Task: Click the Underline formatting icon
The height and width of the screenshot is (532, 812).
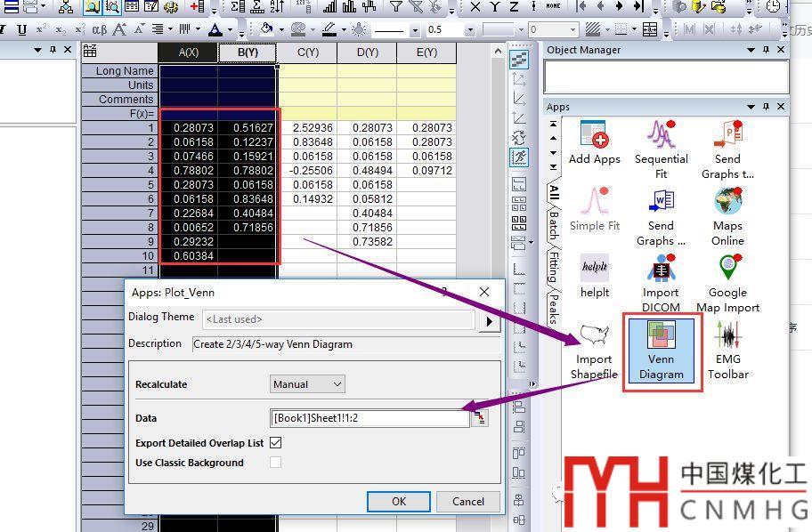Action: [21, 29]
